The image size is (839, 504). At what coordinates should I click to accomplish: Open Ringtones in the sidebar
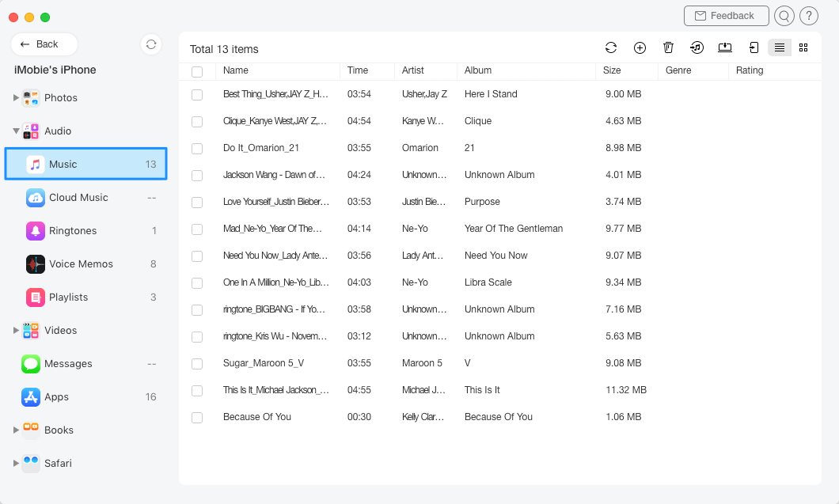coord(72,231)
